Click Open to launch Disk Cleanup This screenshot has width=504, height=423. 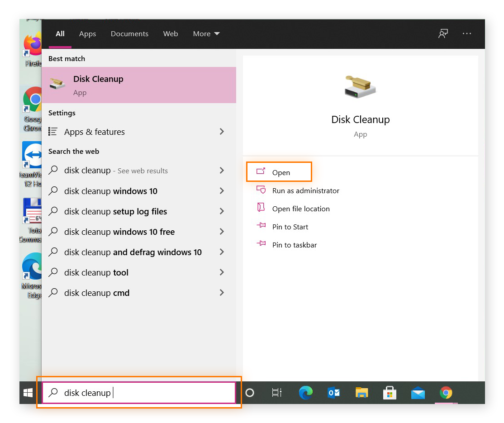coord(279,172)
